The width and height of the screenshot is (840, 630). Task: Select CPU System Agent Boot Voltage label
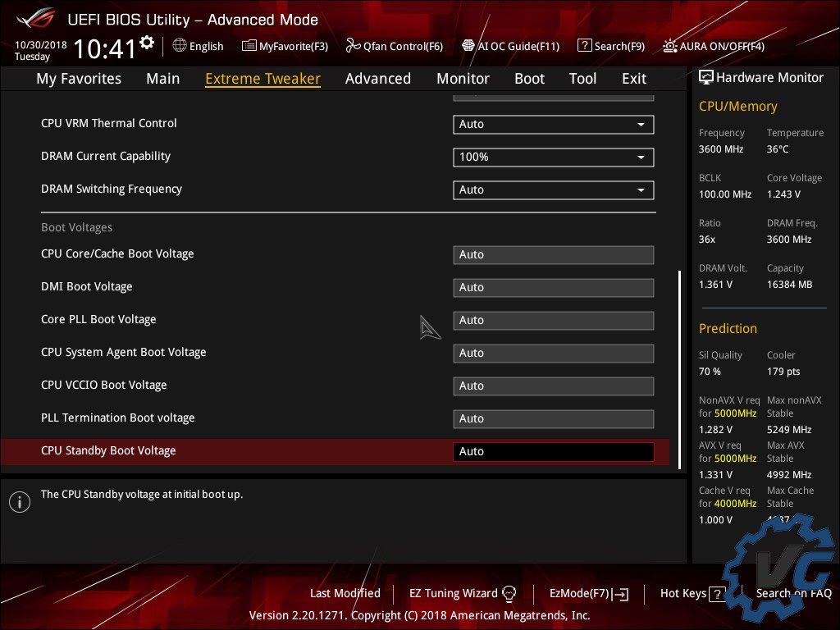(124, 352)
